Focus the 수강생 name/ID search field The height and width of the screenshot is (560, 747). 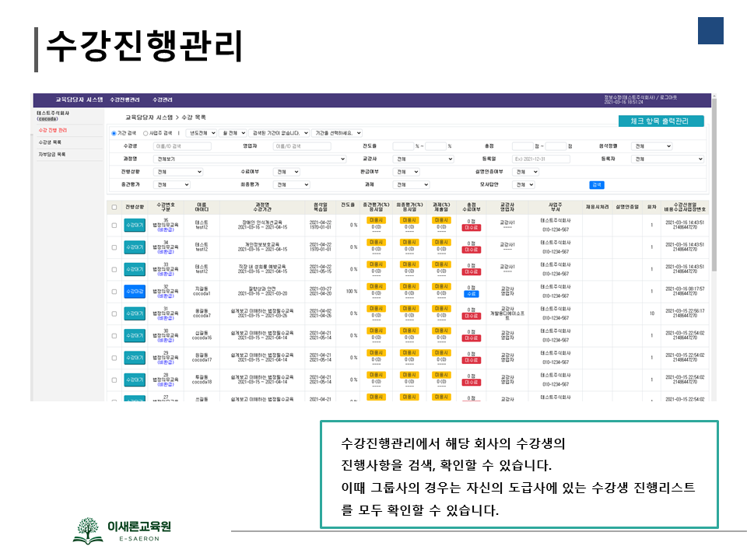coord(182,146)
